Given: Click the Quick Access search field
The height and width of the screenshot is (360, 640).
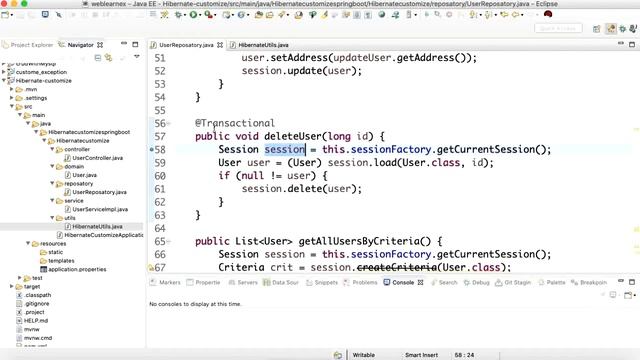Looking at the screenshot, I should pyautogui.click(x=558, y=29).
